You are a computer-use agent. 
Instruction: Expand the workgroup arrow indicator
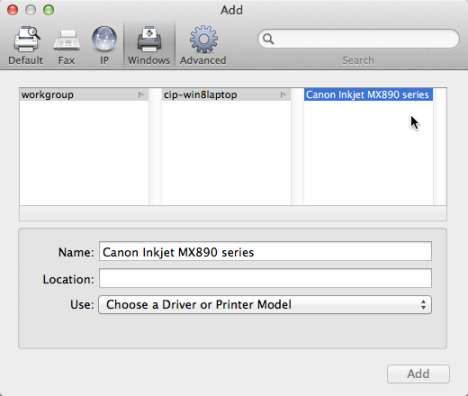(x=141, y=95)
